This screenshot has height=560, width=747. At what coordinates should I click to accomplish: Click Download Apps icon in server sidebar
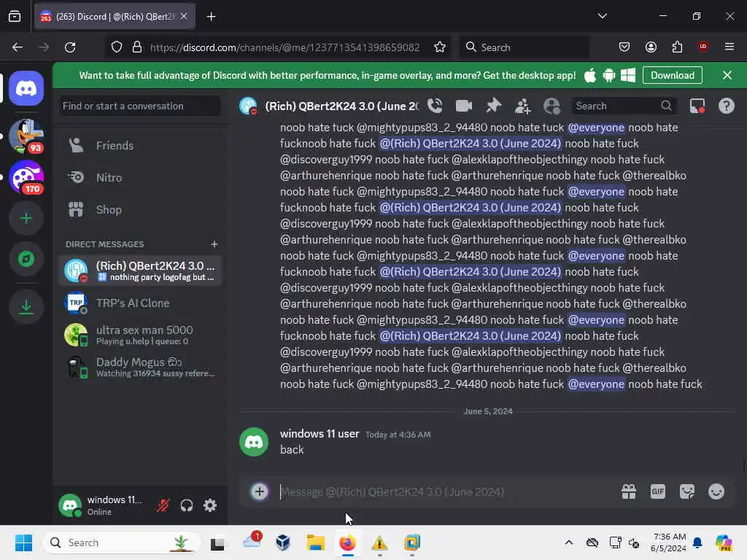pos(26,307)
